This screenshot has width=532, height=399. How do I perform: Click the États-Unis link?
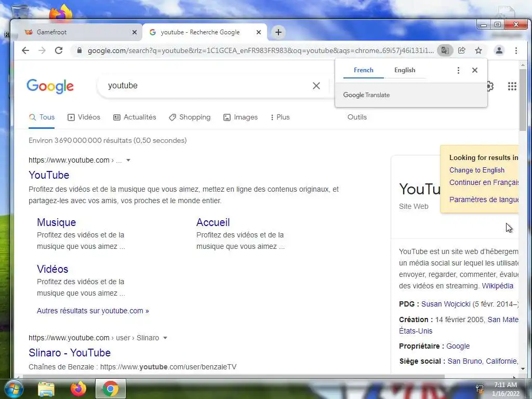pos(416,331)
